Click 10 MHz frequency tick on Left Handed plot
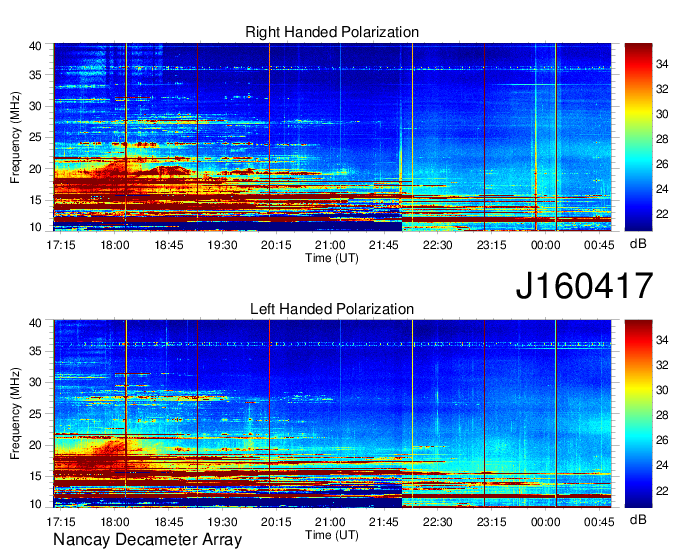680x552 pixels. [35, 504]
